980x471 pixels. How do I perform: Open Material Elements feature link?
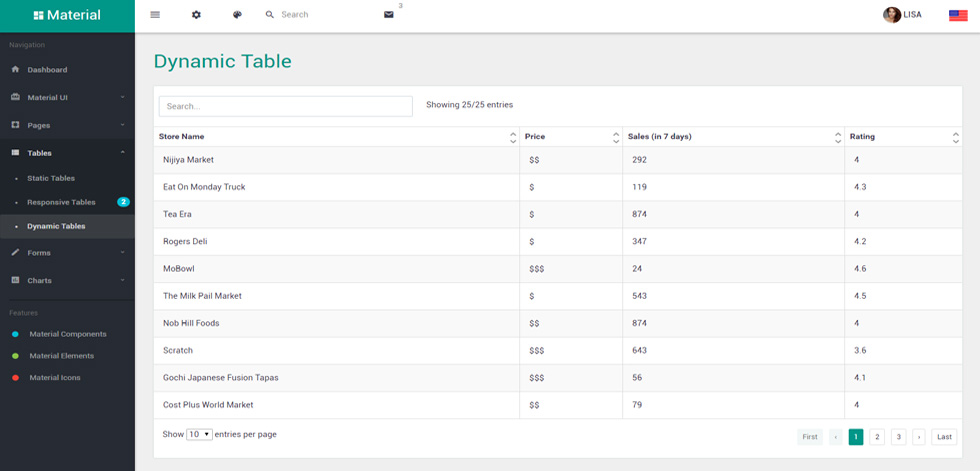(x=62, y=356)
